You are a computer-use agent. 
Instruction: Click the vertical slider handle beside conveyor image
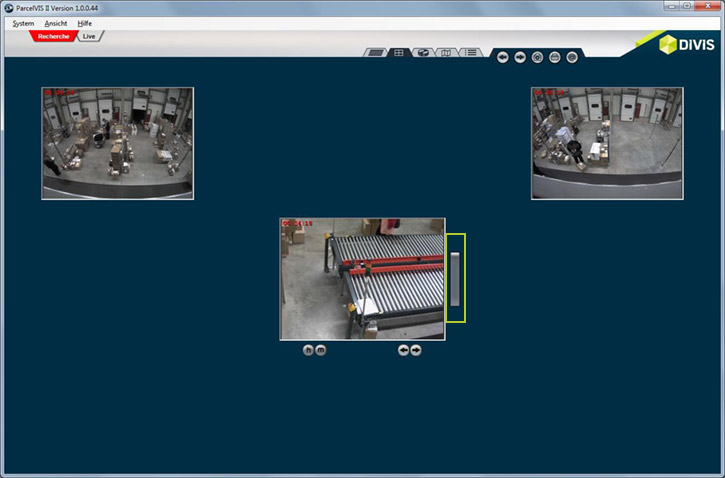click(x=455, y=279)
